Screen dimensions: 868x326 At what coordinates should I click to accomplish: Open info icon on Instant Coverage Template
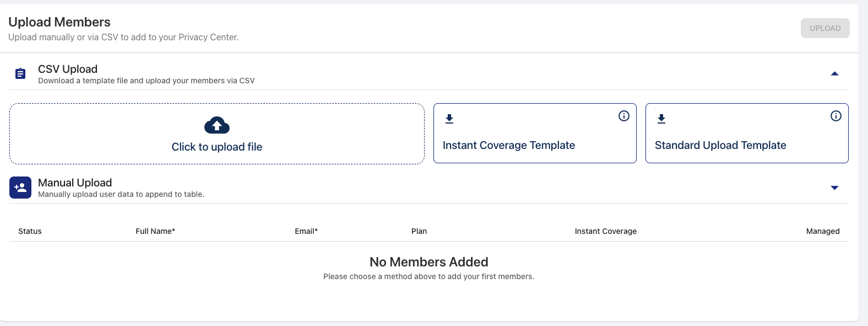[x=624, y=116]
